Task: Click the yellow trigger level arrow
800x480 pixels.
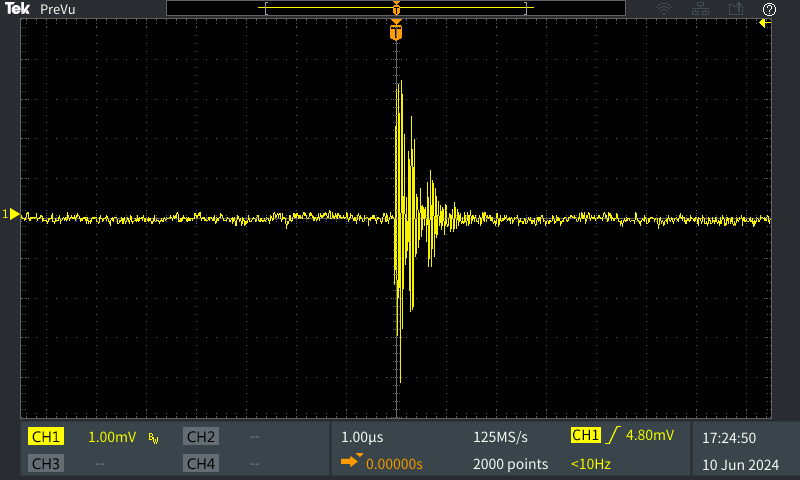Action: pyautogui.click(x=765, y=23)
